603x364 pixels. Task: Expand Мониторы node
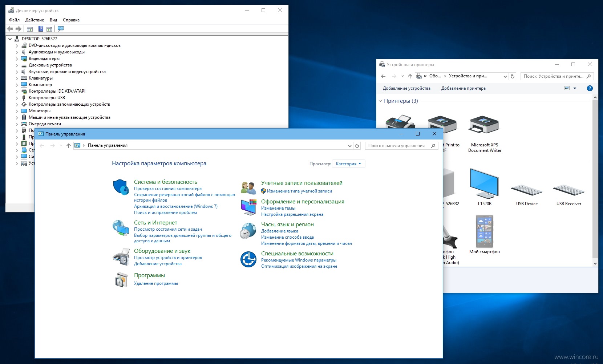click(17, 111)
